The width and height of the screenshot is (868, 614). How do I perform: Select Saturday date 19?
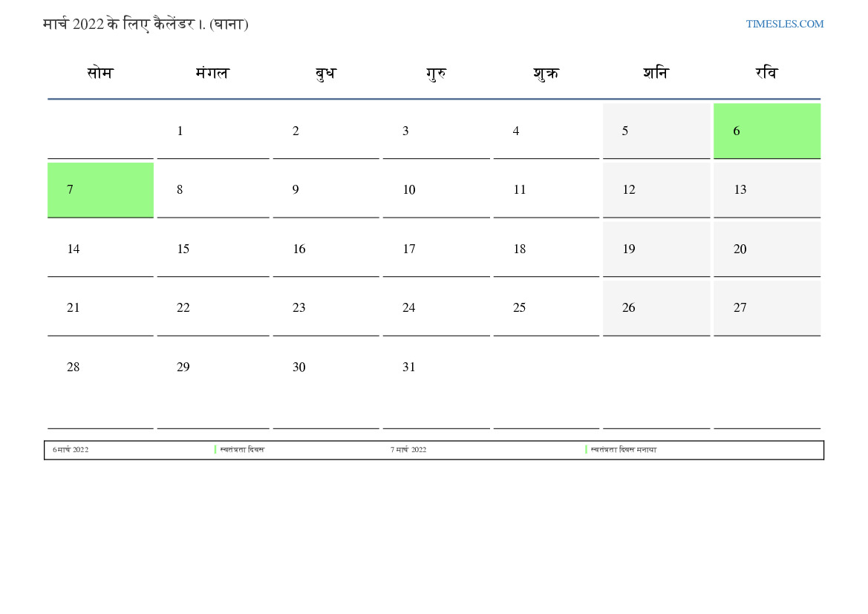coord(656,249)
